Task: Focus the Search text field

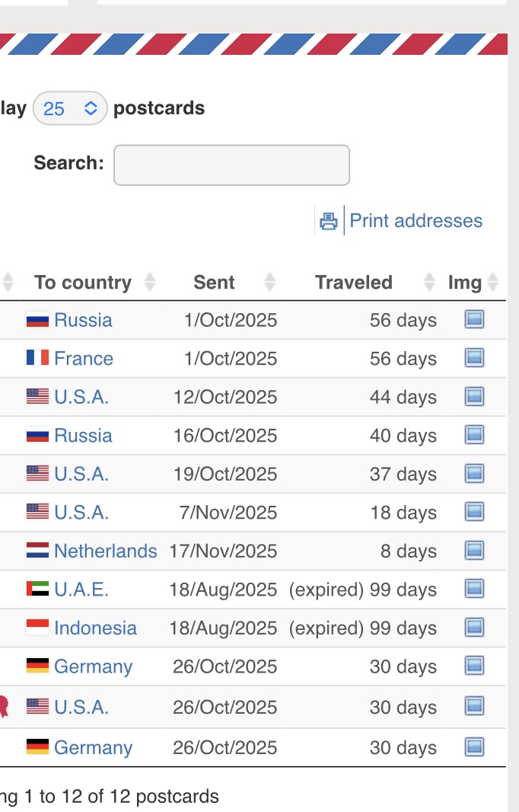Action: pyautogui.click(x=231, y=165)
